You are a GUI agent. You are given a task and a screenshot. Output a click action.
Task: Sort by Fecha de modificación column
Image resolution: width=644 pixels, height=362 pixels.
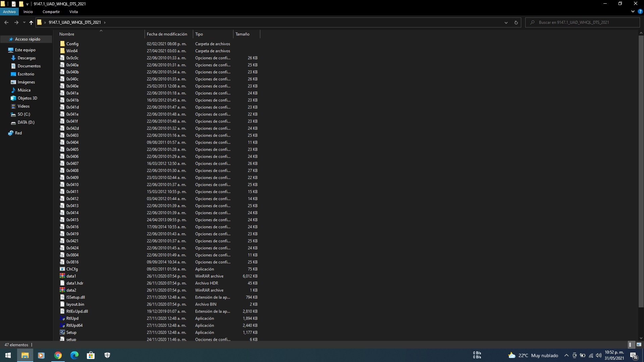[x=169, y=34]
